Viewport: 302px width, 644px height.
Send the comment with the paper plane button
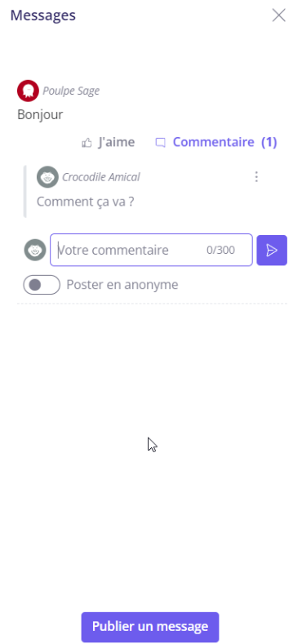click(272, 250)
